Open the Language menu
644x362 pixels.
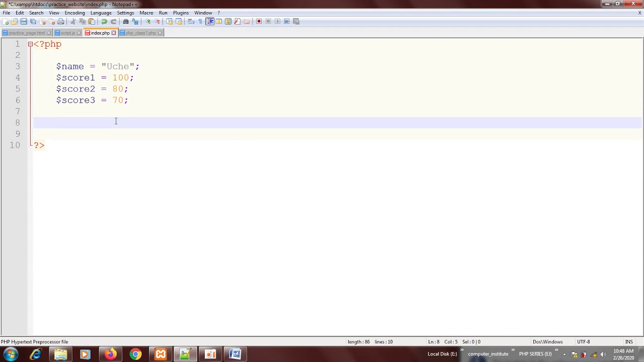point(101,13)
